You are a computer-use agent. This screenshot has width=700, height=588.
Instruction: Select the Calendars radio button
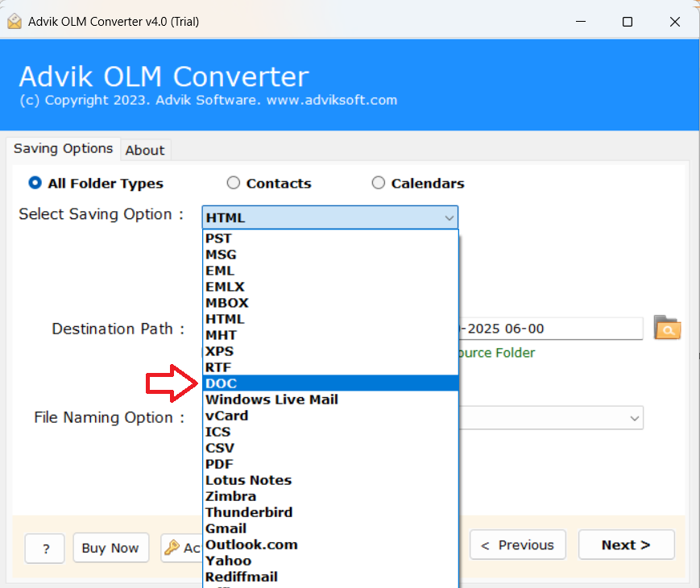click(x=379, y=183)
